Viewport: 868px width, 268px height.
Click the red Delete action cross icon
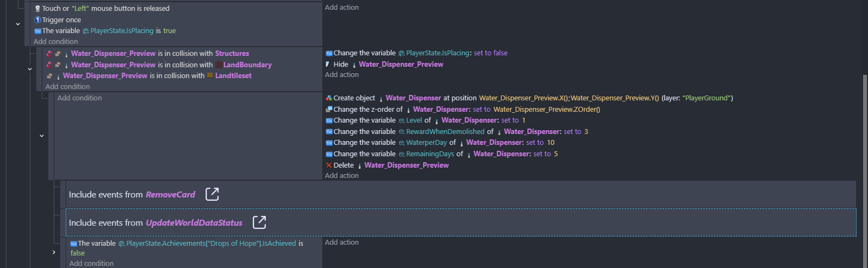point(329,165)
